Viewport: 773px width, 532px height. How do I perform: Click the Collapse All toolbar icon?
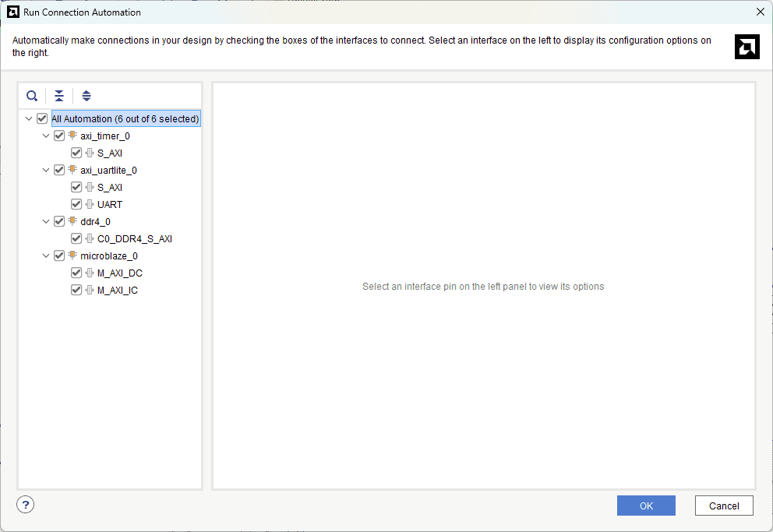pyautogui.click(x=59, y=96)
